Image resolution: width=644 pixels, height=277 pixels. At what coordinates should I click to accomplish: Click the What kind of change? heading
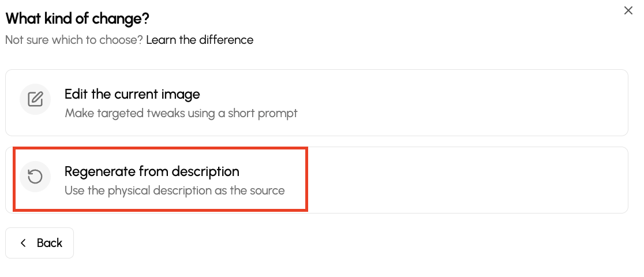point(77,18)
